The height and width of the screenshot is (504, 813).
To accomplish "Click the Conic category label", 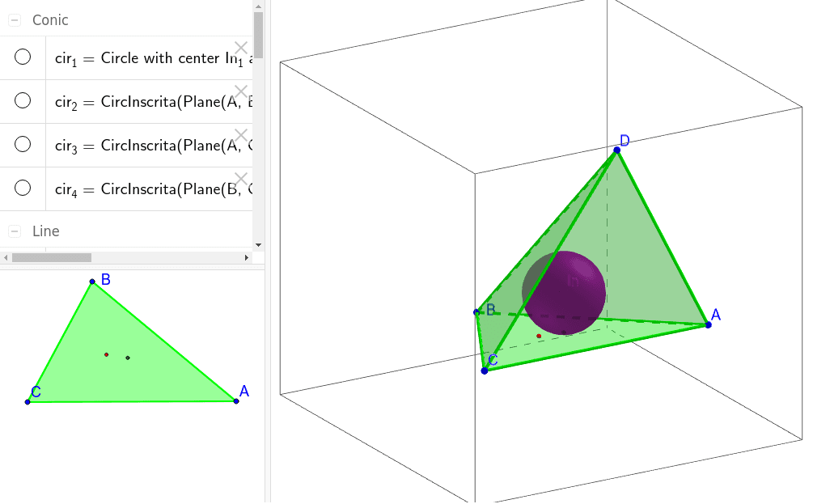I will click(x=50, y=20).
